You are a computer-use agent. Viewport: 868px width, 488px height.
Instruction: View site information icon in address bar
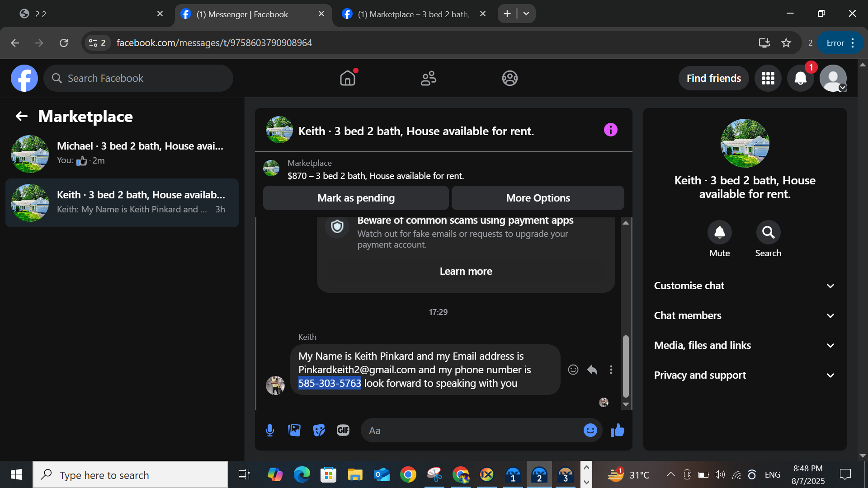(97, 43)
